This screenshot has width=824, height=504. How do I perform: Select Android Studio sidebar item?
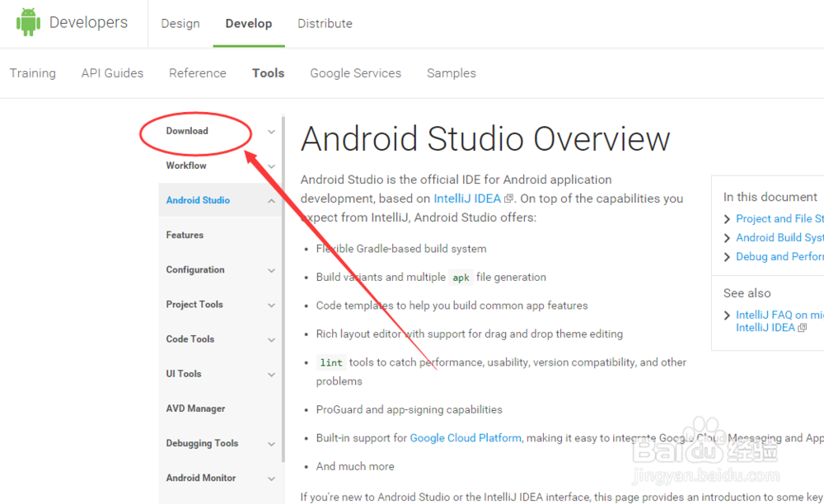(x=198, y=200)
